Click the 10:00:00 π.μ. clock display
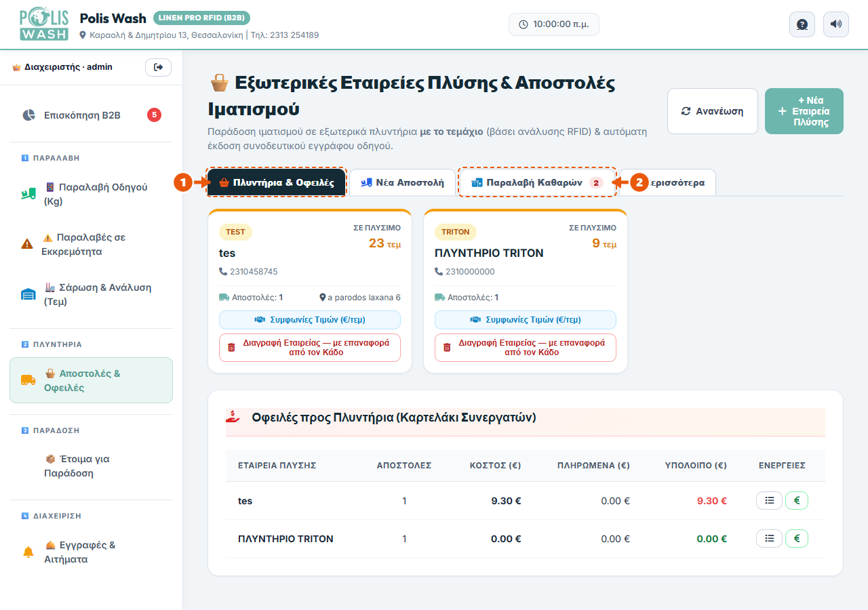The height and width of the screenshot is (610, 868). [554, 24]
